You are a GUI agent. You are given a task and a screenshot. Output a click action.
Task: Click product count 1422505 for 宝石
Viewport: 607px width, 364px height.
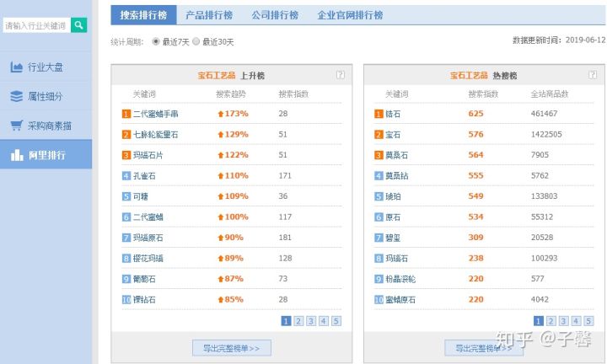click(x=546, y=135)
